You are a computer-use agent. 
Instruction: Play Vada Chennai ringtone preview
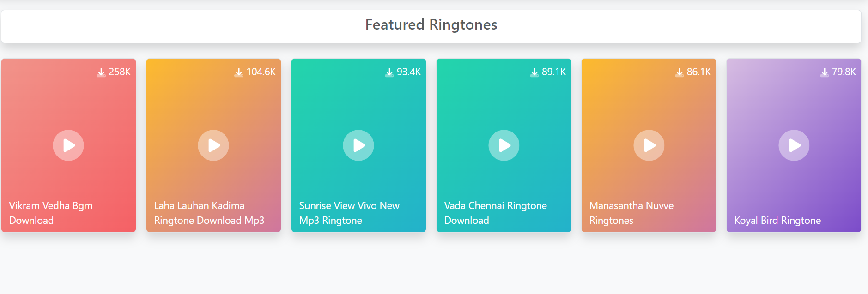point(504,145)
